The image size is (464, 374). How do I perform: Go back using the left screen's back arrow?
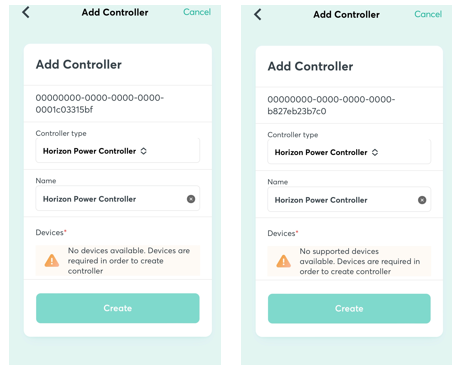[26, 13]
